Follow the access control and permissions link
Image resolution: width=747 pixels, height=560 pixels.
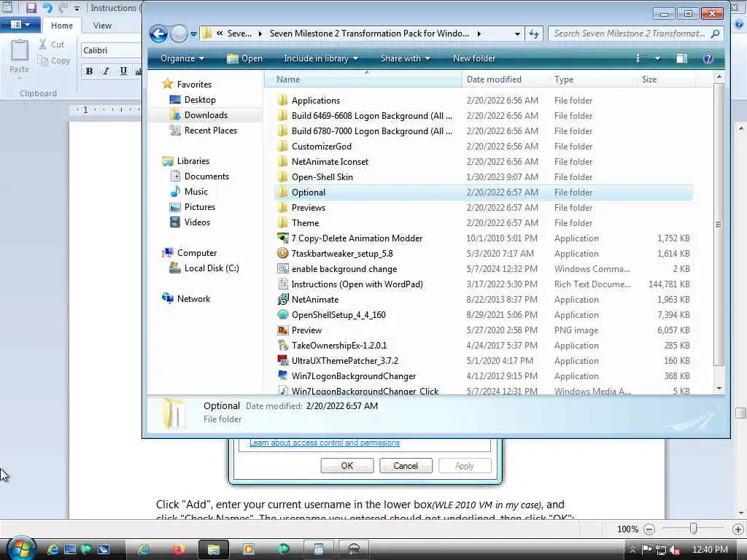[325, 443]
